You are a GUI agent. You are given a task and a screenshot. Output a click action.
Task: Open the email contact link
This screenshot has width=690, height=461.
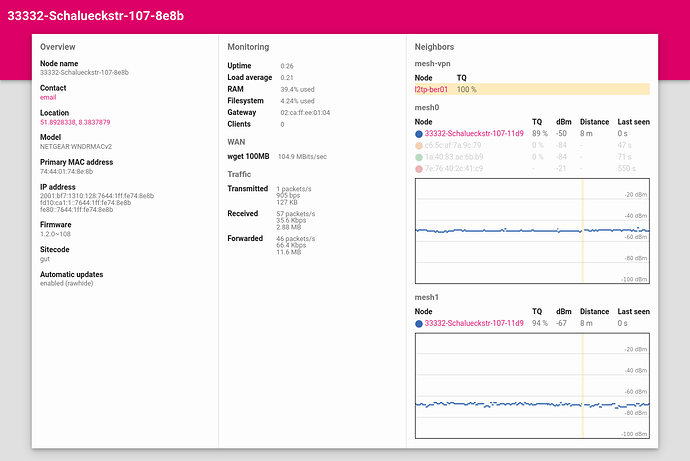(x=48, y=97)
